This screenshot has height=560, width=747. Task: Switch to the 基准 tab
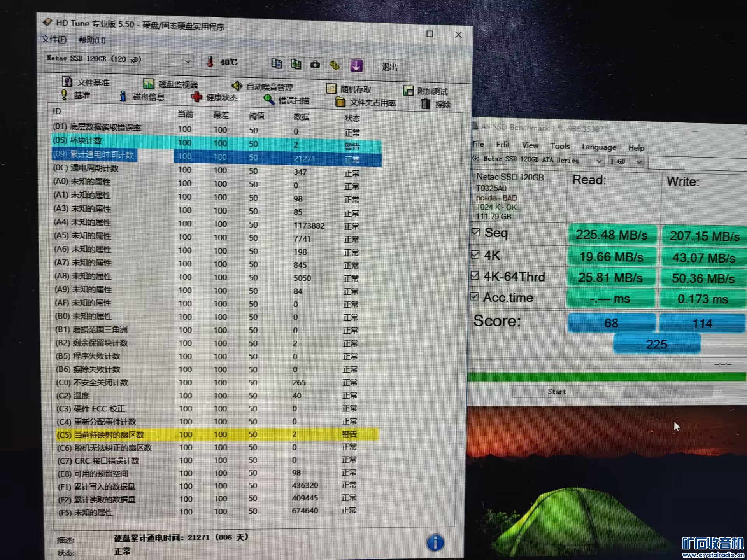(76, 95)
